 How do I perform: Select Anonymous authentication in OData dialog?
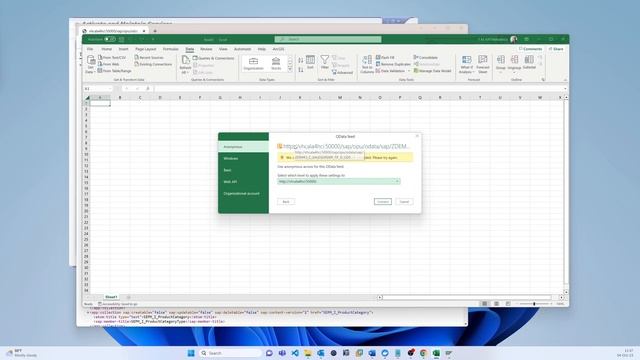click(243, 147)
